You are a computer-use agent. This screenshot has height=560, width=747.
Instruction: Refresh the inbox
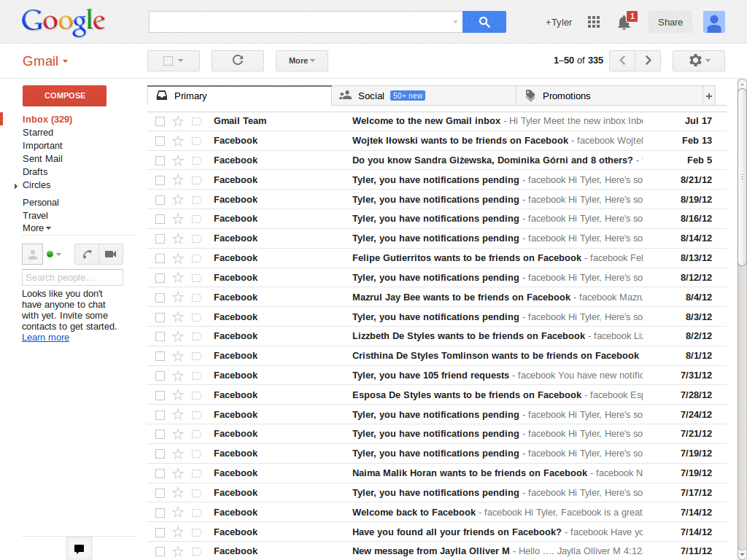[238, 61]
